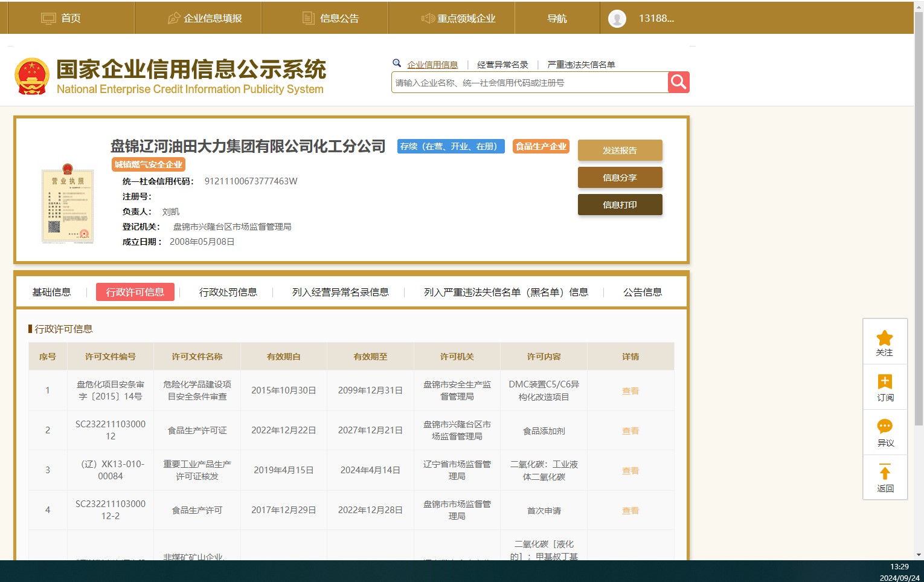Click the enterprise name search input field

(529, 83)
